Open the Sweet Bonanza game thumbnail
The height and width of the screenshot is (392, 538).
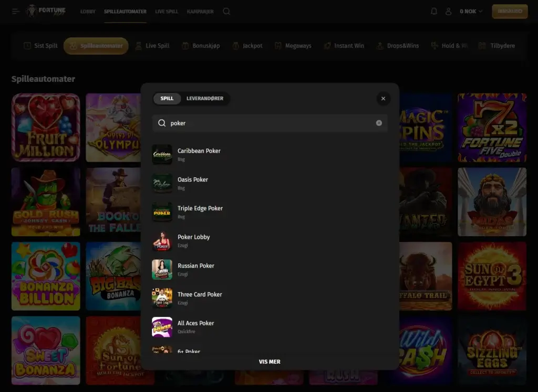point(46,350)
